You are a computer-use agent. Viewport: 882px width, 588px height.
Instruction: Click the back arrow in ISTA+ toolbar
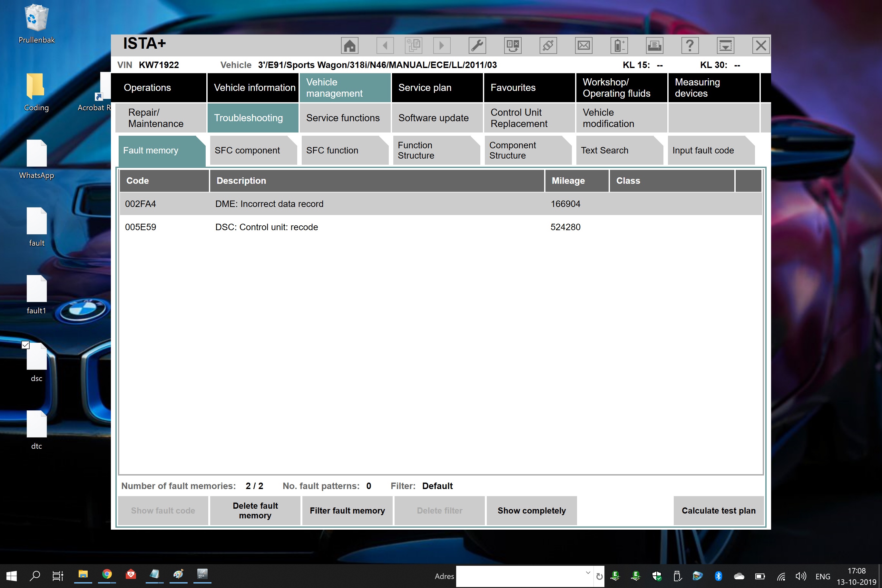click(x=385, y=46)
